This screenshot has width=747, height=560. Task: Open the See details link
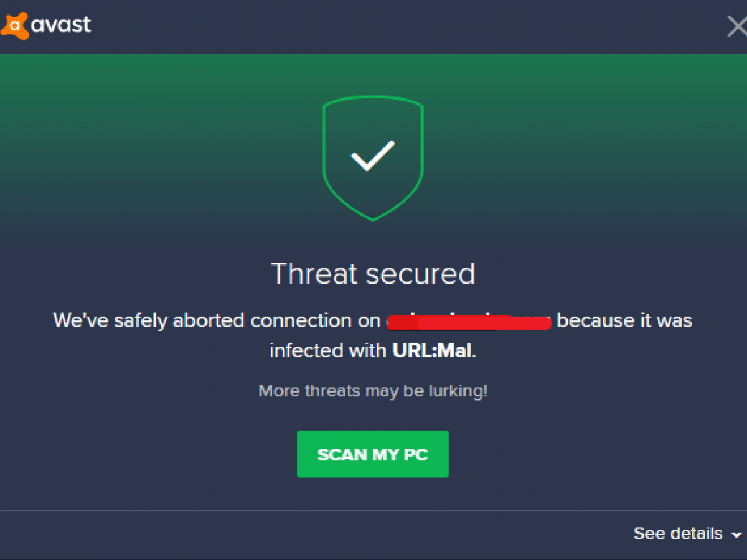(678, 533)
